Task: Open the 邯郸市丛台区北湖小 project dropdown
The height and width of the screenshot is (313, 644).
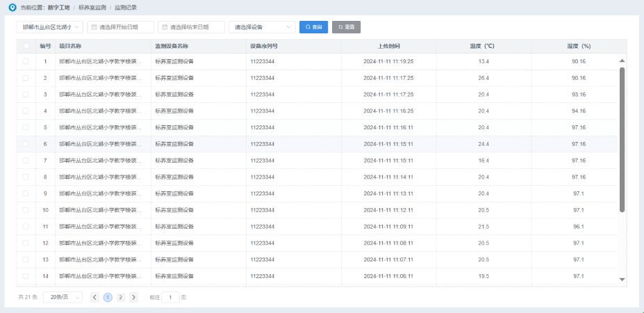Action: (49, 27)
